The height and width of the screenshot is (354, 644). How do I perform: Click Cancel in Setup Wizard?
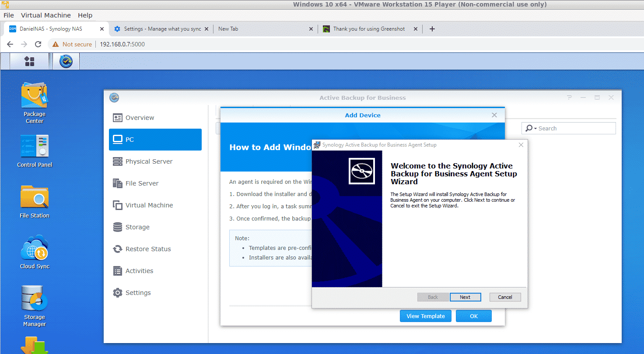[x=505, y=297]
